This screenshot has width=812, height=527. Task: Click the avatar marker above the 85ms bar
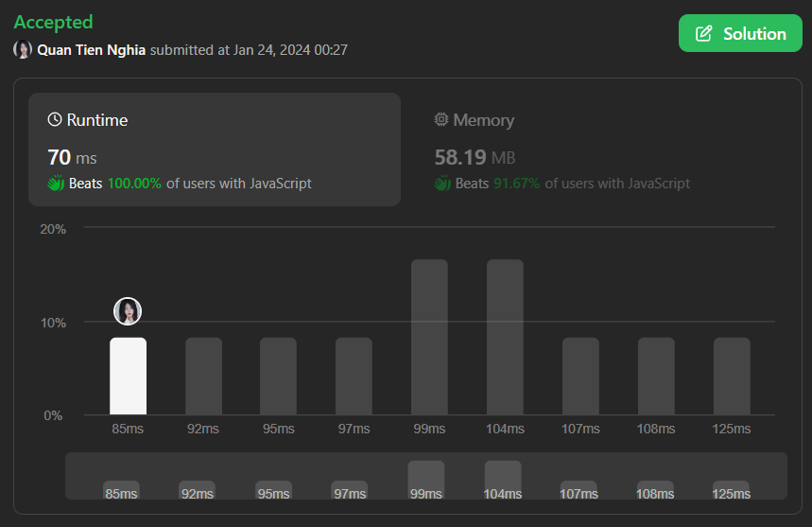[x=128, y=310]
